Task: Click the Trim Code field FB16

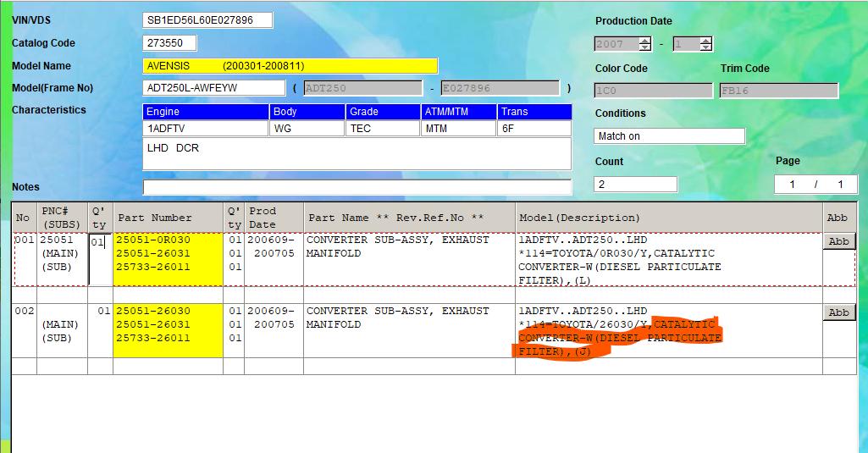Action: coord(778,91)
